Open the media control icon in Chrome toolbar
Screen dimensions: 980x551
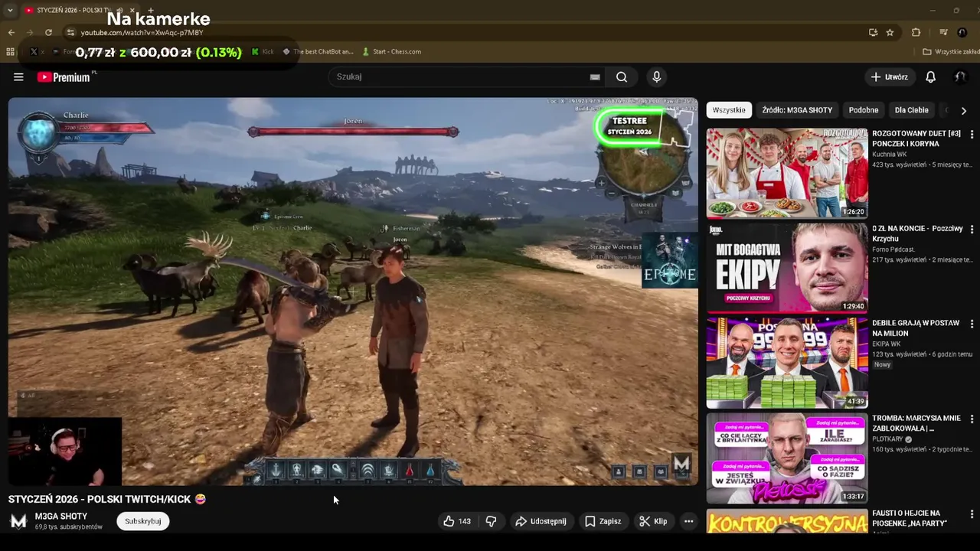[943, 32]
